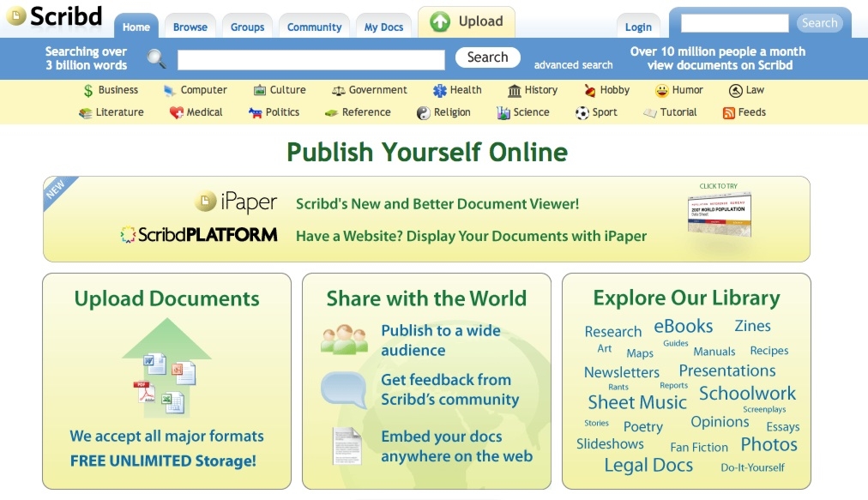Click the Business dollar sign icon
The width and height of the screenshot is (868, 500).
click(88, 90)
